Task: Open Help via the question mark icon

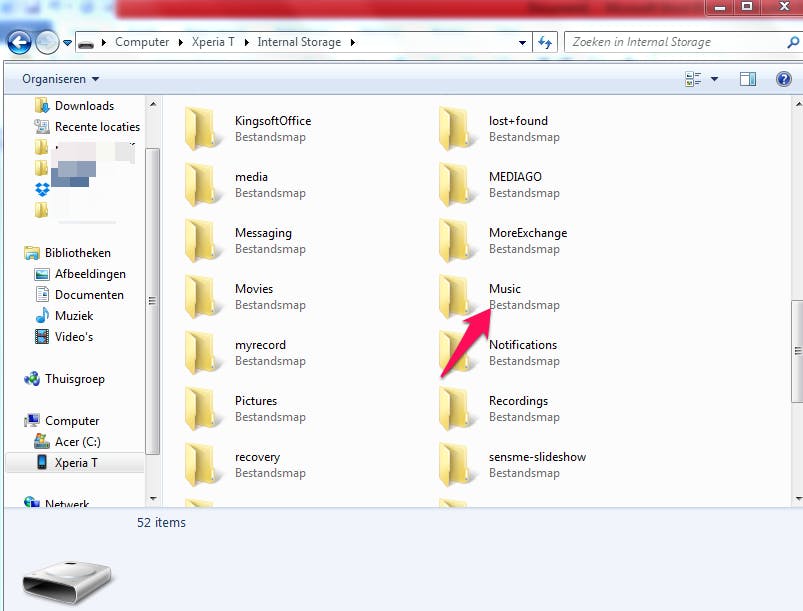Action: tap(784, 79)
